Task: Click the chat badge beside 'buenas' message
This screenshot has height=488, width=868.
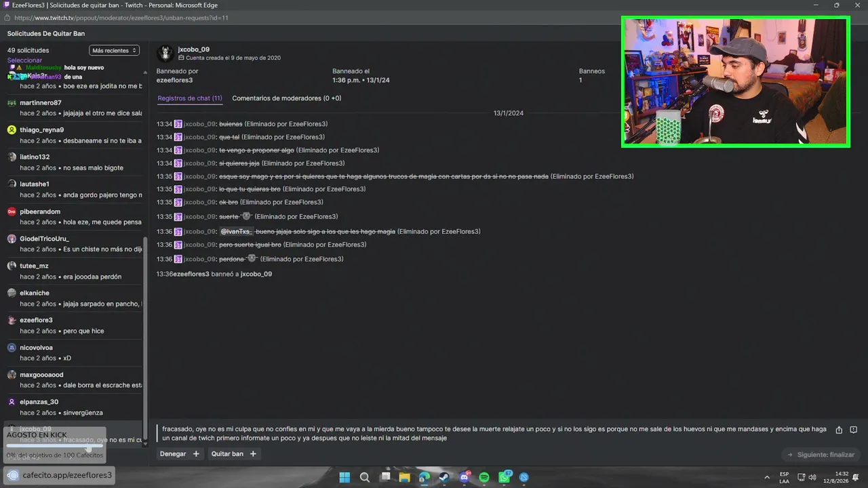Action: (x=178, y=124)
